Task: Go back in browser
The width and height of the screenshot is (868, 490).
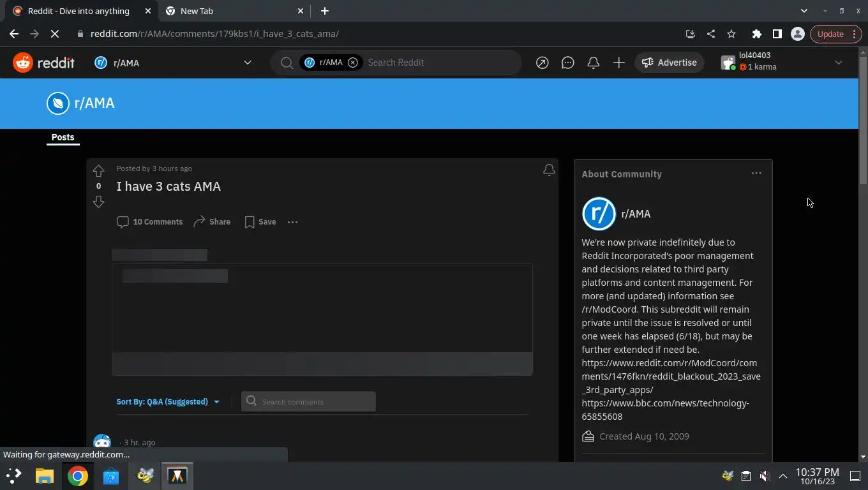Action: click(x=14, y=34)
